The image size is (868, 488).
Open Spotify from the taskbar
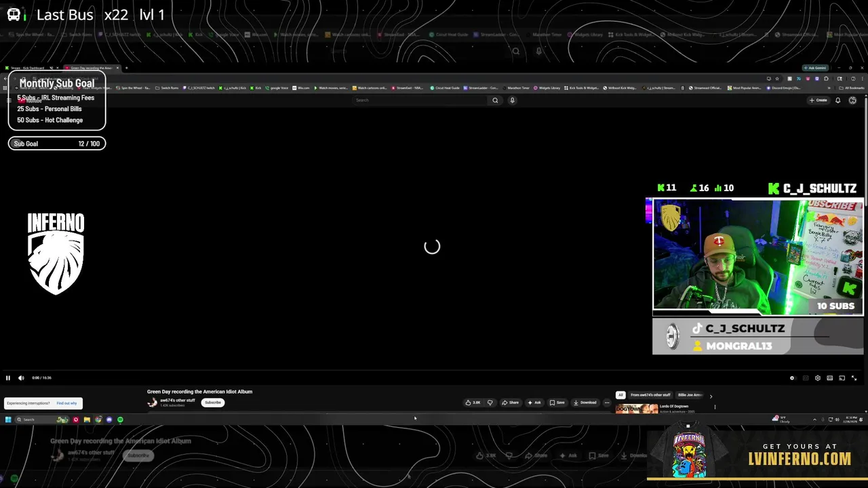click(120, 420)
